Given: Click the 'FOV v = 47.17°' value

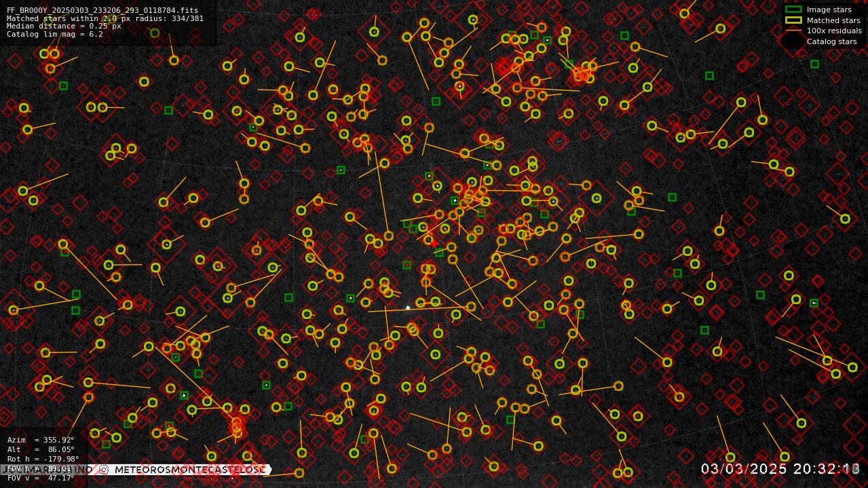Looking at the screenshot, I should (x=41, y=478).
